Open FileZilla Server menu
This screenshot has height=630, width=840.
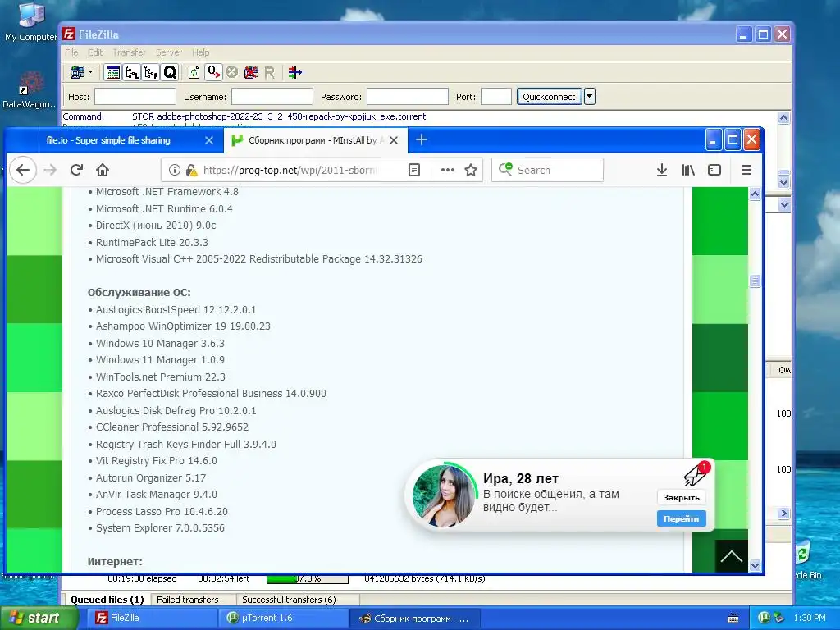click(169, 52)
